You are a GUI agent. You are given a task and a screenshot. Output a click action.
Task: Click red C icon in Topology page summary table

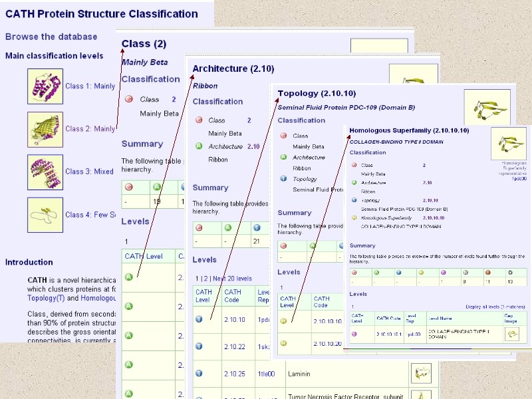[x=284, y=246]
